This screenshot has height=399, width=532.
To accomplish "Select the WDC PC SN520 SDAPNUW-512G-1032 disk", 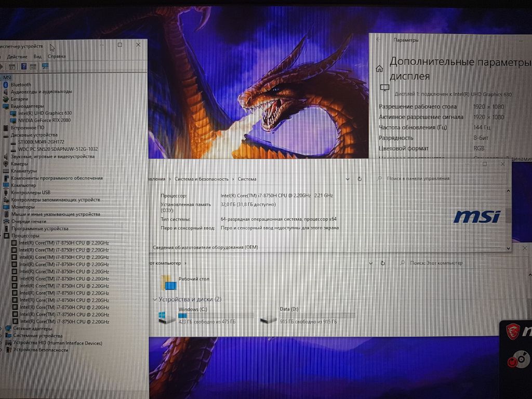I will coord(58,149).
